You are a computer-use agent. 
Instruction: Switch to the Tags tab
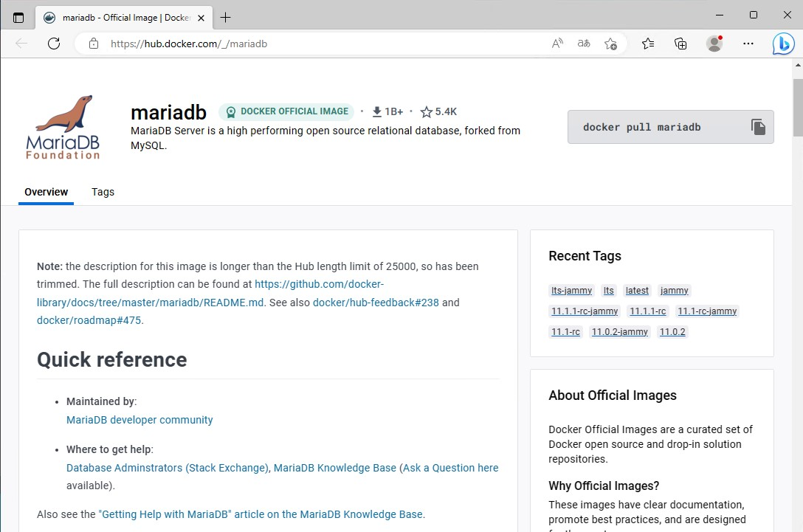pyautogui.click(x=103, y=192)
